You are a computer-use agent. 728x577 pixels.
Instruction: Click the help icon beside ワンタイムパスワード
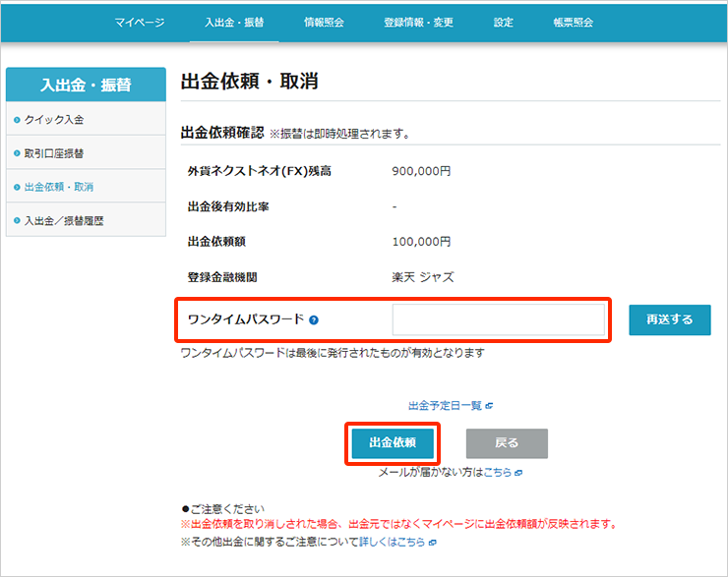(x=313, y=319)
